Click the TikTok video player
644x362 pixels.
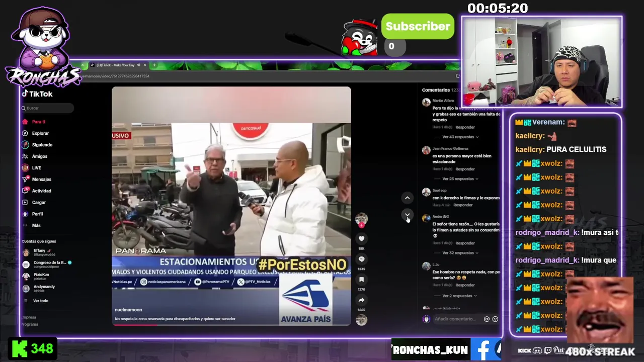[231, 206]
